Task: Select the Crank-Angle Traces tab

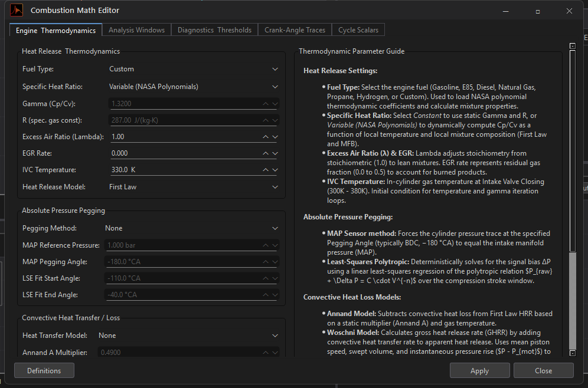Action: [x=295, y=30]
